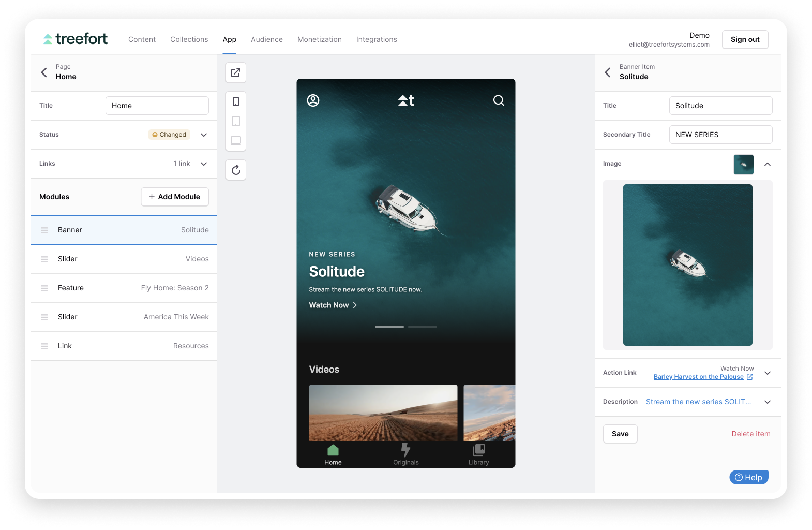
Task: Expand the Links section
Action: 204,164
